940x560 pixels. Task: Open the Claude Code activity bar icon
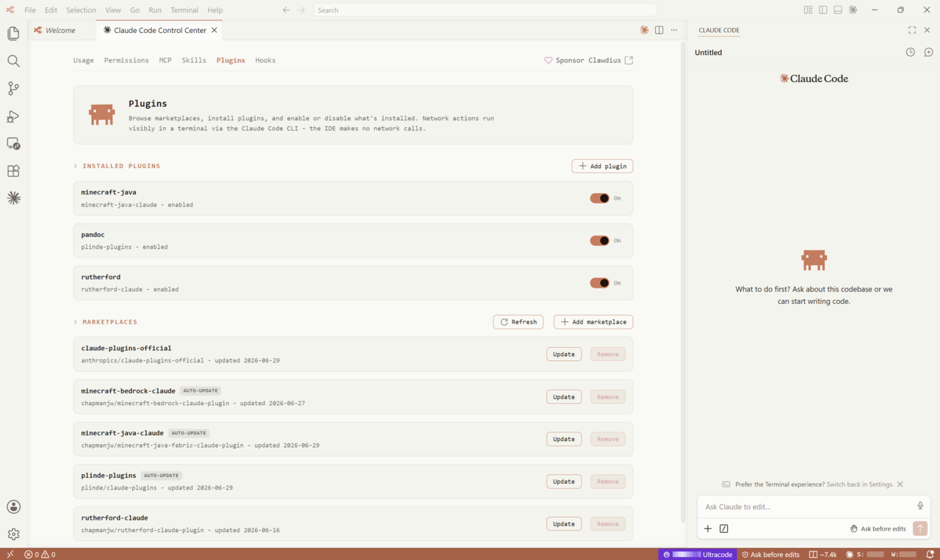13,198
